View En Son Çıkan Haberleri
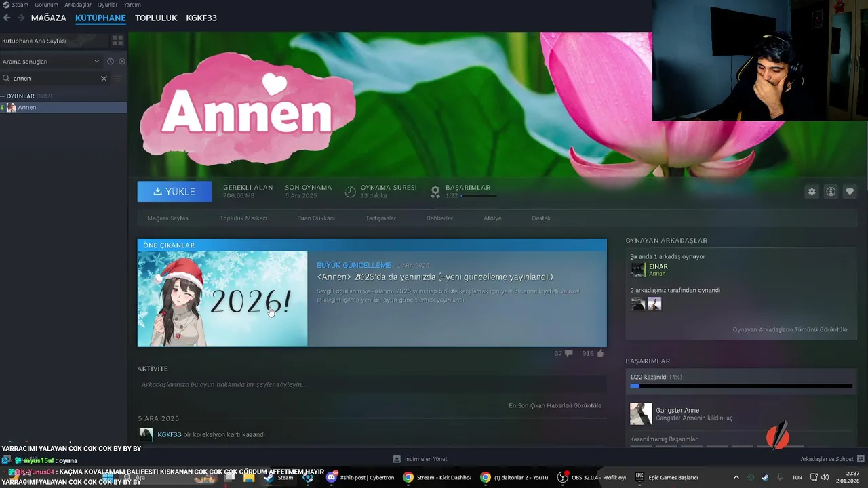 point(555,405)
